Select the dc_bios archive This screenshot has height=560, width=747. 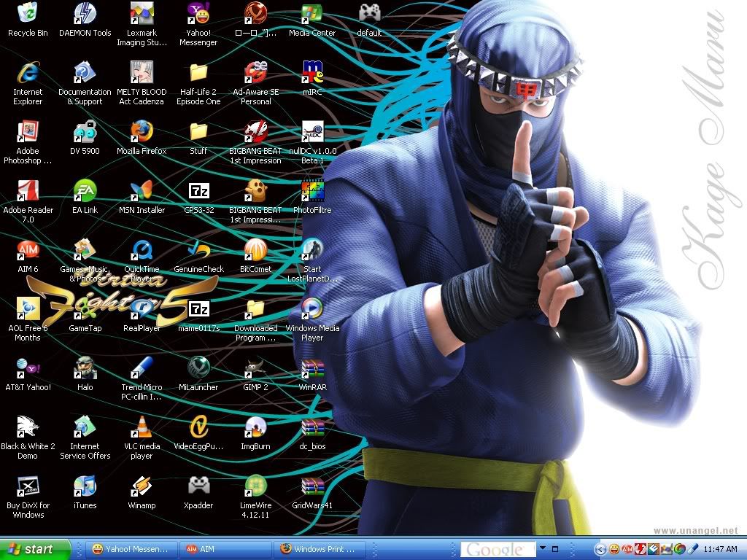pyautogui.click(x=312, y=427)
